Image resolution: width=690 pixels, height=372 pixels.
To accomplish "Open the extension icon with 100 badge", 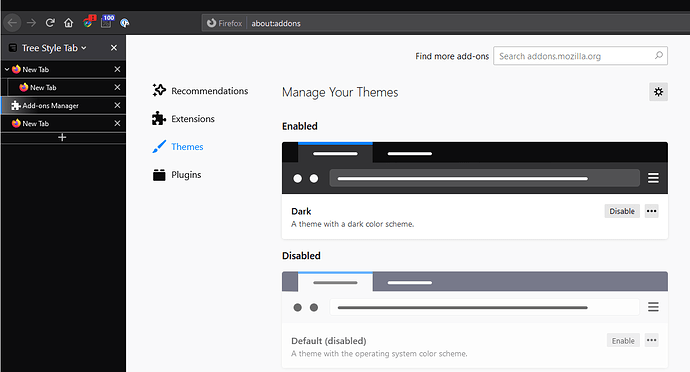I will point(107,21).
